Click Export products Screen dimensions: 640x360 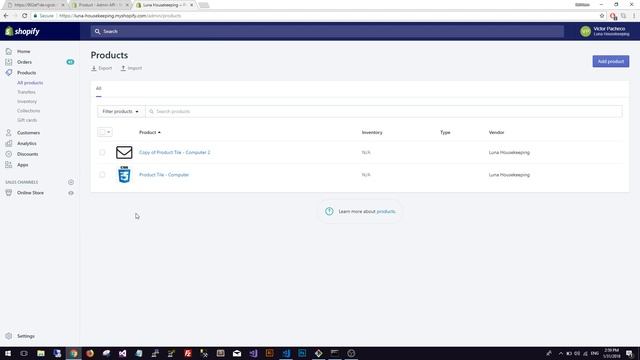click(x=102, y=68)
